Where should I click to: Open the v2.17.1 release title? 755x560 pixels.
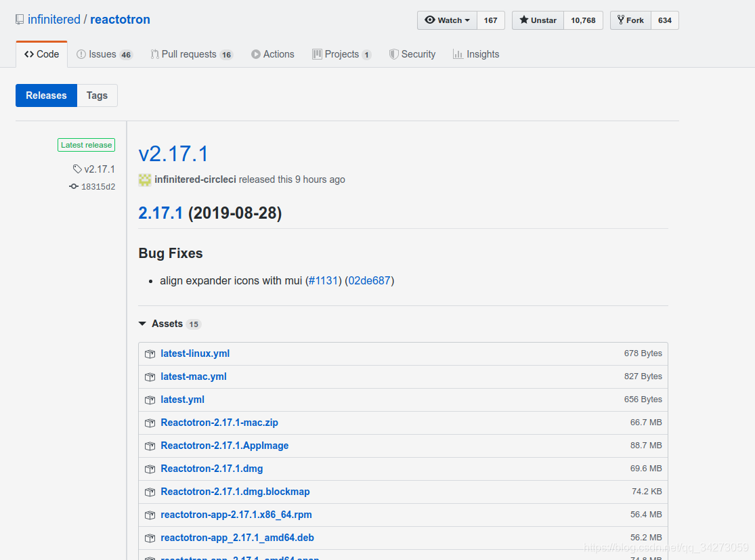click(173, 154)
